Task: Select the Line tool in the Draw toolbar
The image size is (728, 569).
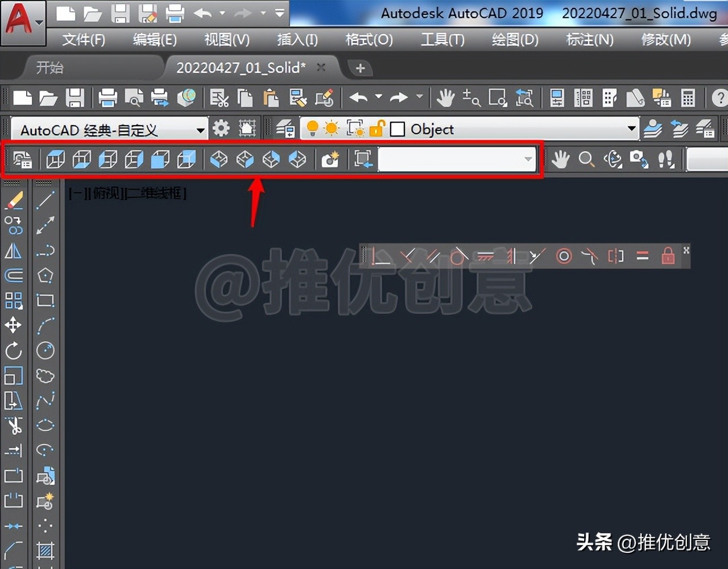Action: click(x=45, y=200)
